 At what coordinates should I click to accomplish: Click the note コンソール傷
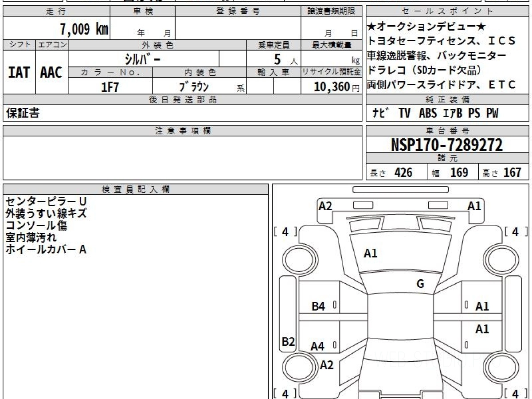point(36,225)
